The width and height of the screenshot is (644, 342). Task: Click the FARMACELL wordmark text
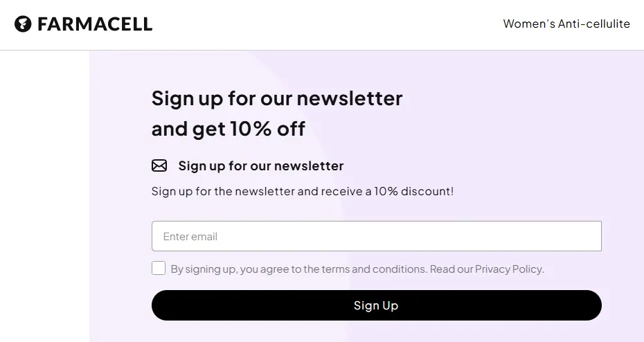pyautogui.click(x=95, y=25)
